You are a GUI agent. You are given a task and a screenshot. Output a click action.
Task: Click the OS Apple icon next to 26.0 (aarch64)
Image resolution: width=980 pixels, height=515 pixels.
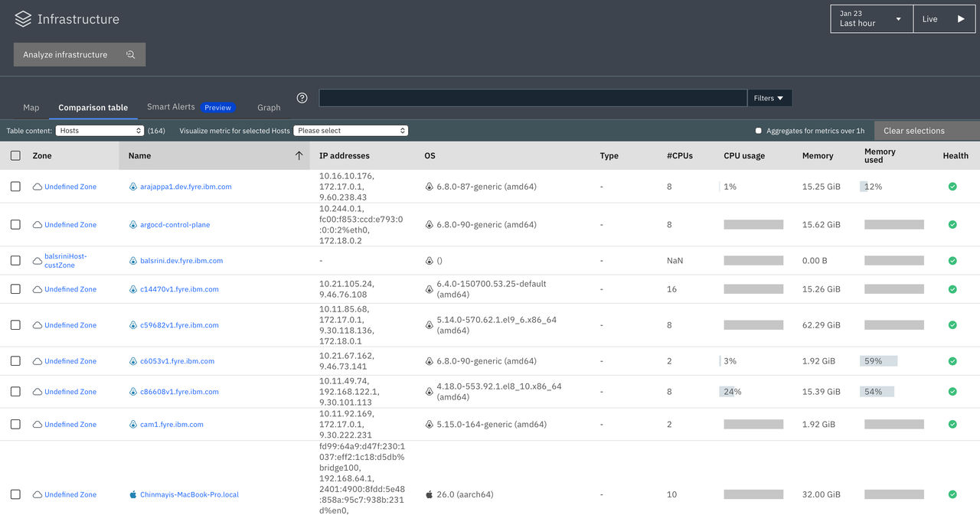pyautogui.click(x=429, y=495)
